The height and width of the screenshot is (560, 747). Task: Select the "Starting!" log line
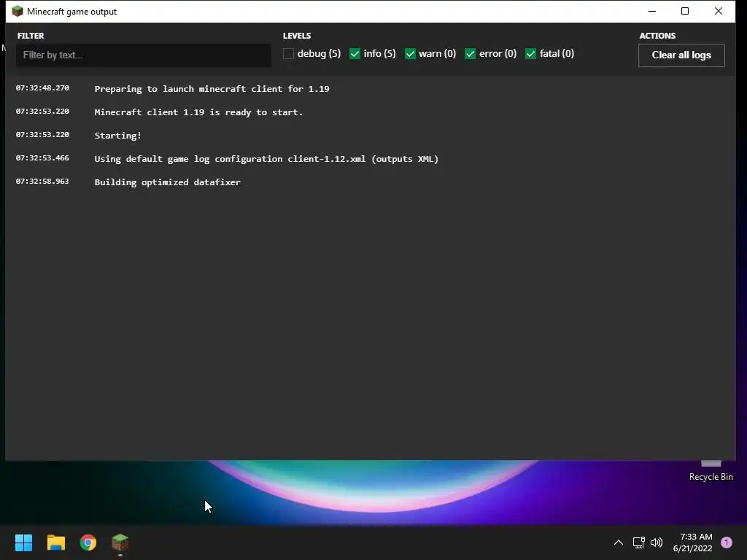pyautogui.click(x=117, y=136)
